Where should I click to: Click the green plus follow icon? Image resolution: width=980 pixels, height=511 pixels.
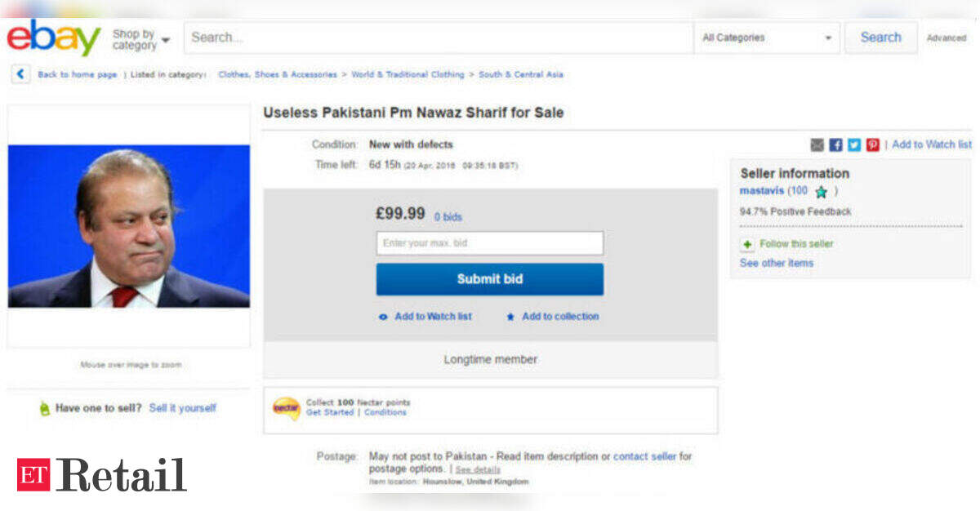747,244
